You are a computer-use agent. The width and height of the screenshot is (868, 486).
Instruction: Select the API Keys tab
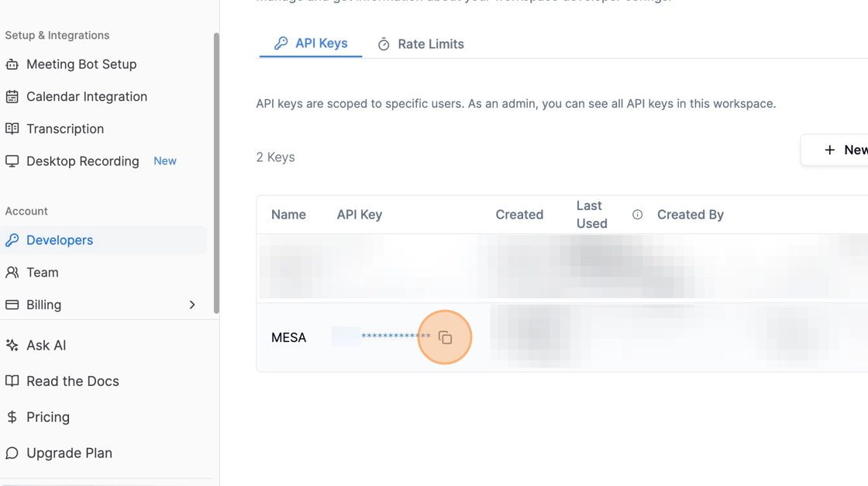coord(311,43)
